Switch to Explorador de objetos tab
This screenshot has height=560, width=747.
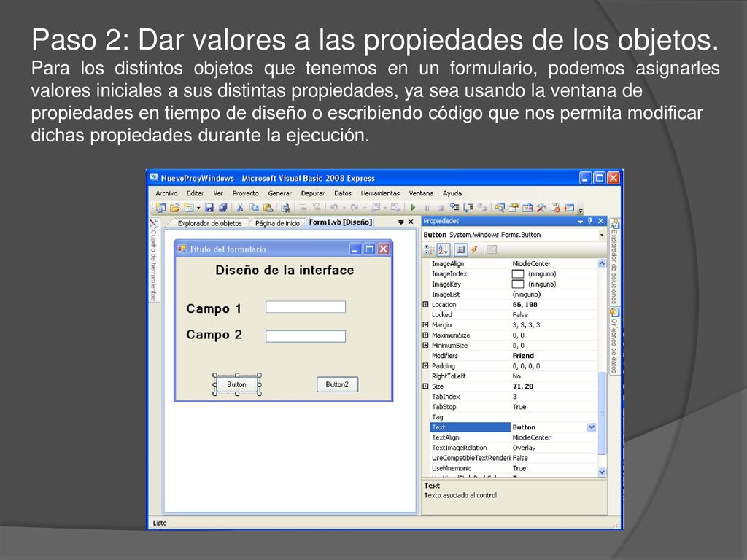[x=209, y=223]
